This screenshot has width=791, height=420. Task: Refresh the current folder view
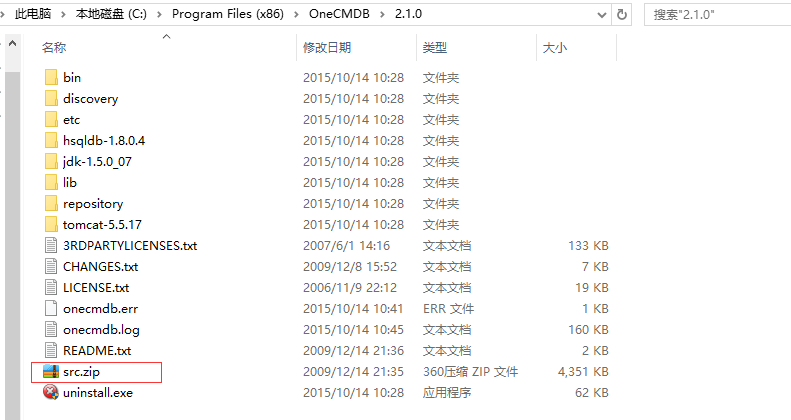(622, 15)
